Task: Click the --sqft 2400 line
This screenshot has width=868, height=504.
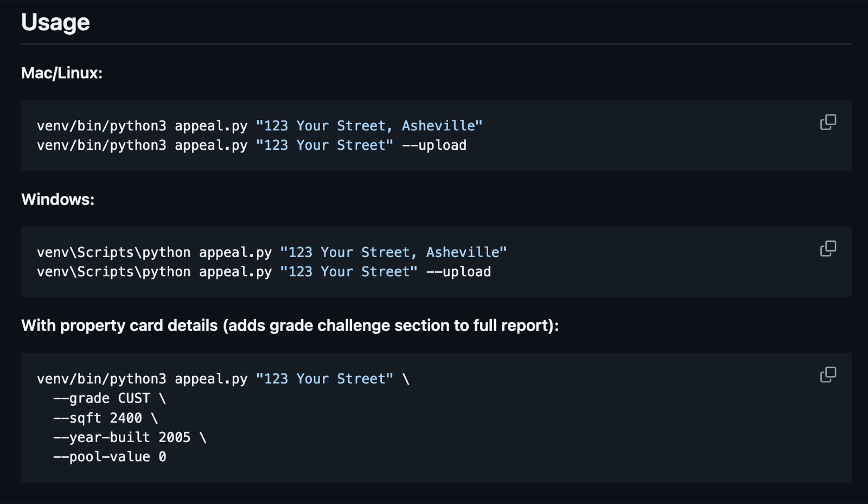Action: pyautogui.click(x=105, y=418)
